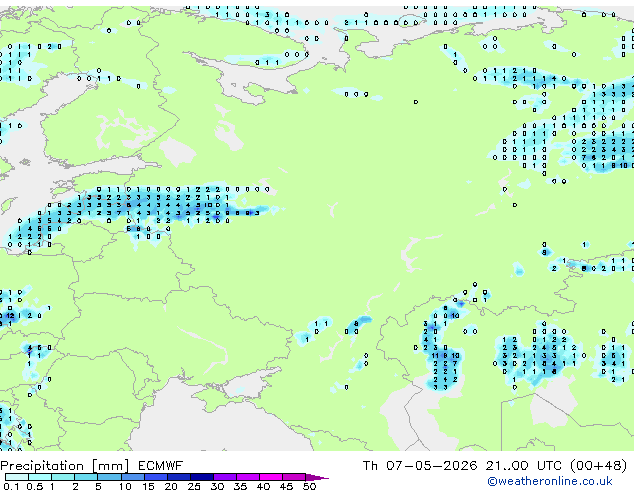Pick the 45–50 mm legend color
The image size is (634, 490).
pyautogui.click(x=294, y=477)
